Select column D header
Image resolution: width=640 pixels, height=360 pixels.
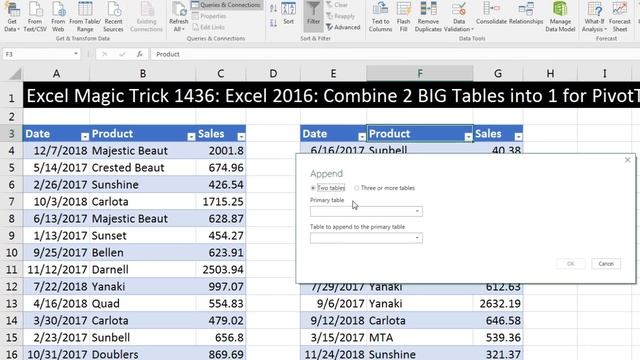pyautogui.click(x=273, y=73)
